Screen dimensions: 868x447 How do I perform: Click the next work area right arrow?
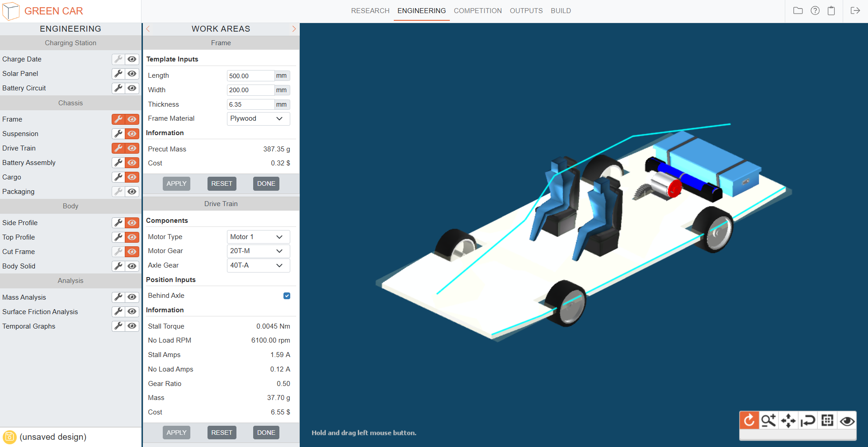pos(294,29)
